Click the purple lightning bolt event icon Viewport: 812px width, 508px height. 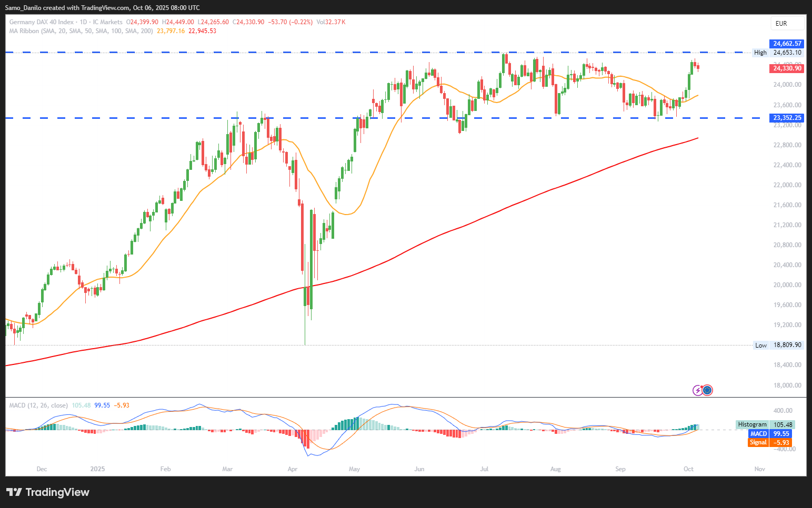click(698, 390)
